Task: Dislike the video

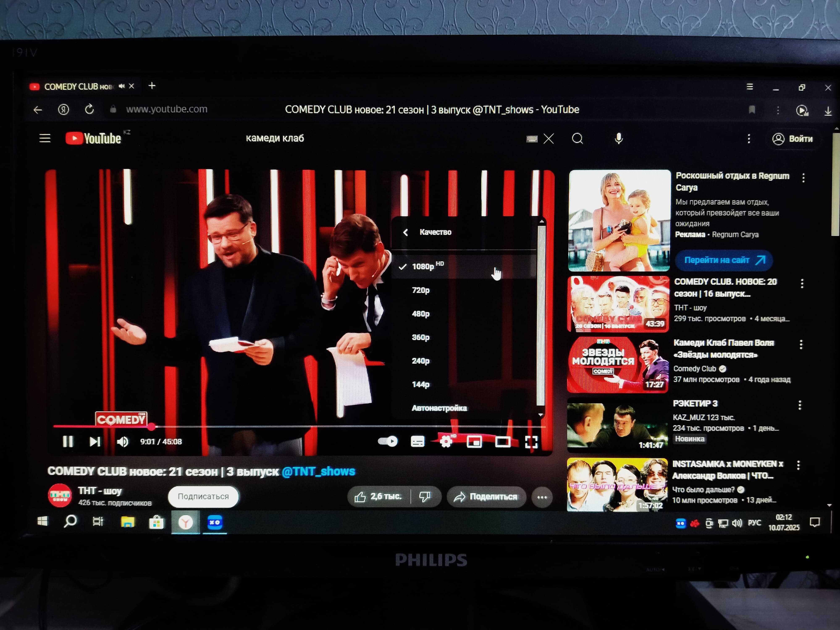Action: coord(425,496)
